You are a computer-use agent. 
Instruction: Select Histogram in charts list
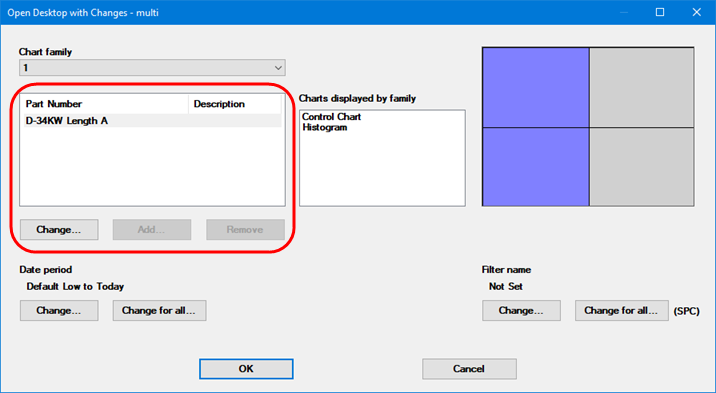click(325, 127)
